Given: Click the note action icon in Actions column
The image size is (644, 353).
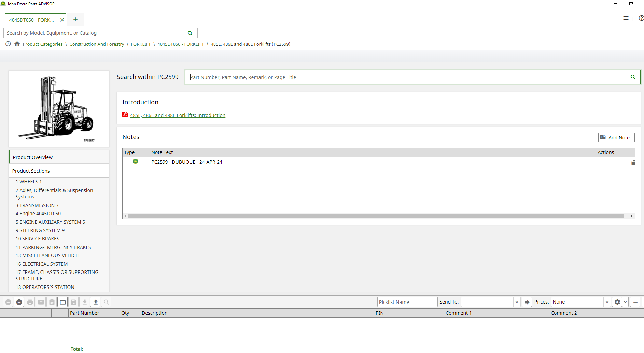Looking at the screenshot, I should [x=633, y=163].
